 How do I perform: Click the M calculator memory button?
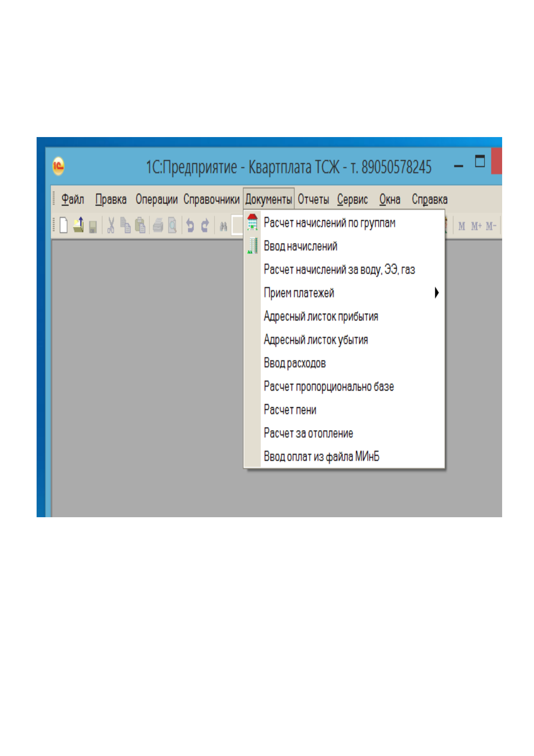(462, 226)
